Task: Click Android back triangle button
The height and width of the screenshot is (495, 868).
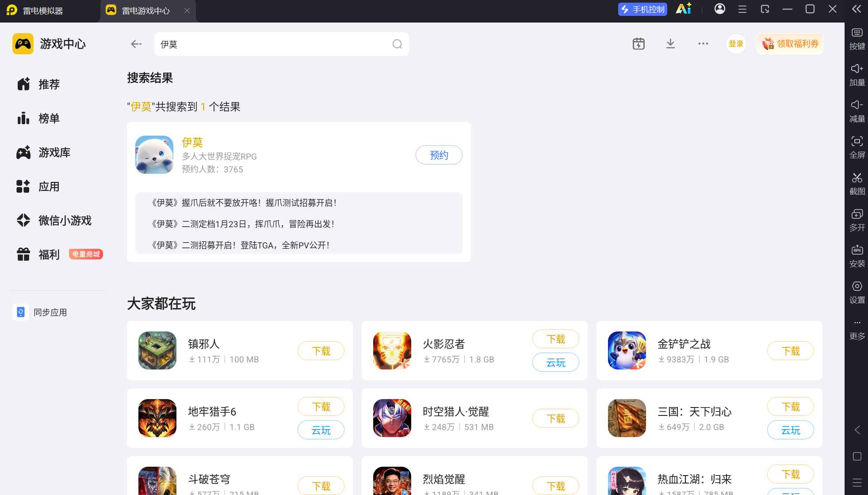Action: tap(857, 430)
